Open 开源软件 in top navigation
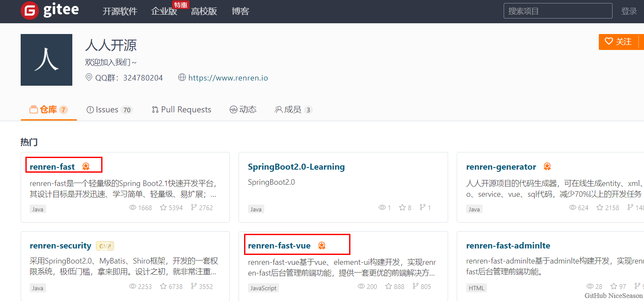This screenshot has width=644, height=301. (120, 12)
